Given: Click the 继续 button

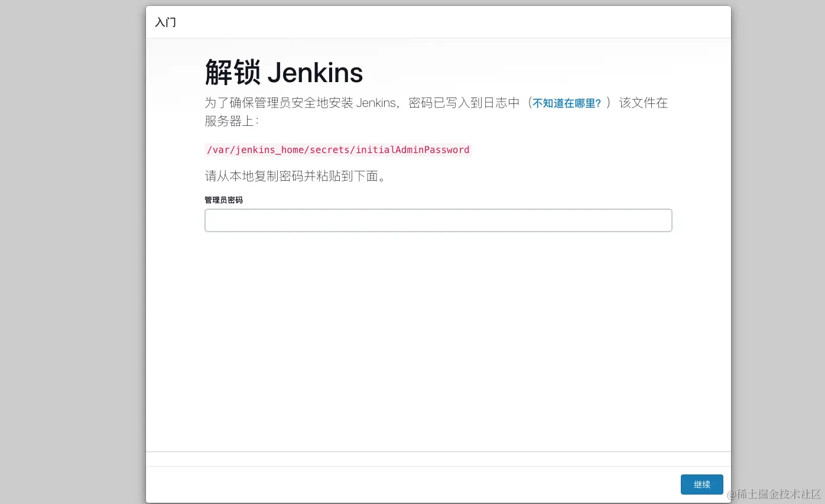Looking at the screenshot, I should click(701, 485).
